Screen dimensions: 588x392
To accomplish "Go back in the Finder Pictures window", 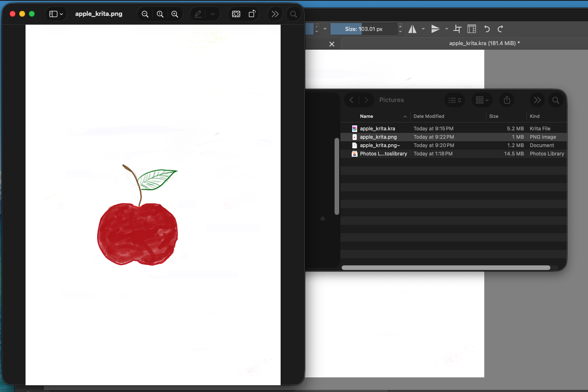I will [x=352, y=100].
